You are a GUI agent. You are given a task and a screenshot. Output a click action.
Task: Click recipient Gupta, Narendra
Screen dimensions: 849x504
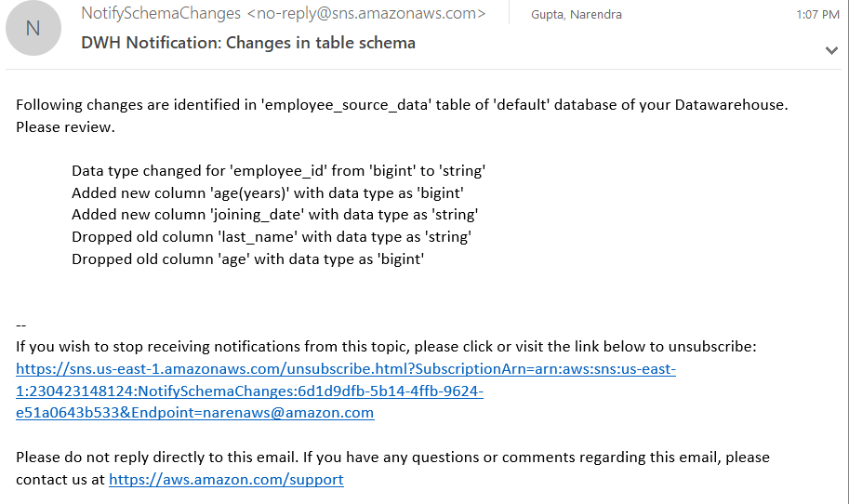coord(577,15)
